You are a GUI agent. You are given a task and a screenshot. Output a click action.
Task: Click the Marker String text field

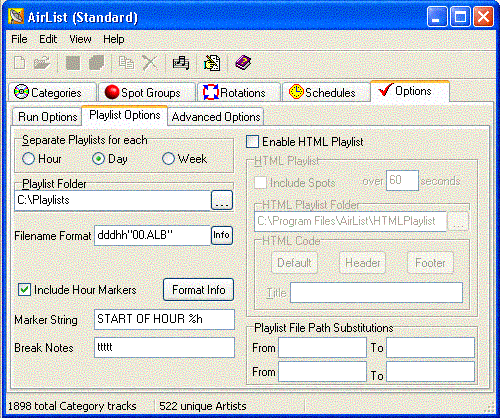(x=164, y=319)
